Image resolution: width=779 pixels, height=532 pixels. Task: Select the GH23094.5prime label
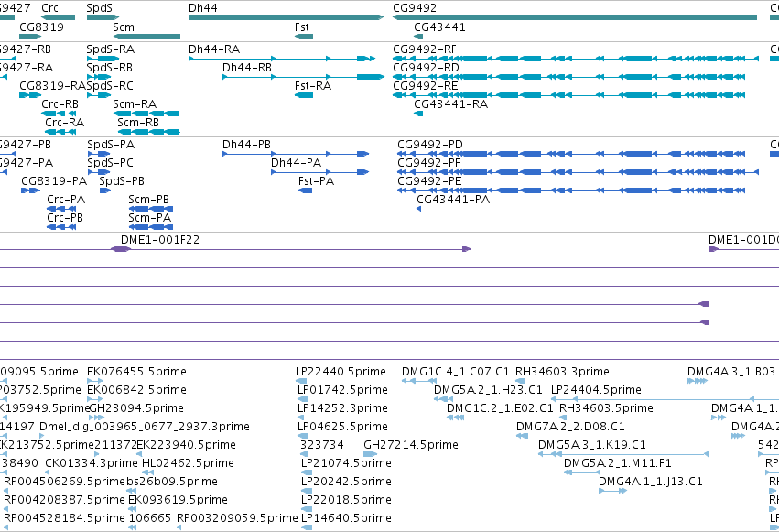(136, 408)
